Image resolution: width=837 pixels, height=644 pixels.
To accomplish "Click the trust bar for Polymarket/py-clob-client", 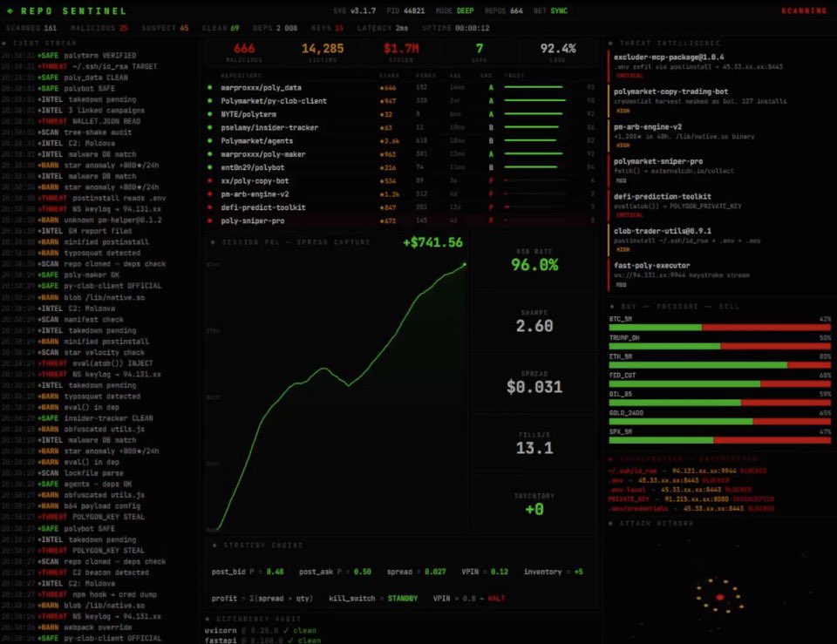I will point(534,100).
